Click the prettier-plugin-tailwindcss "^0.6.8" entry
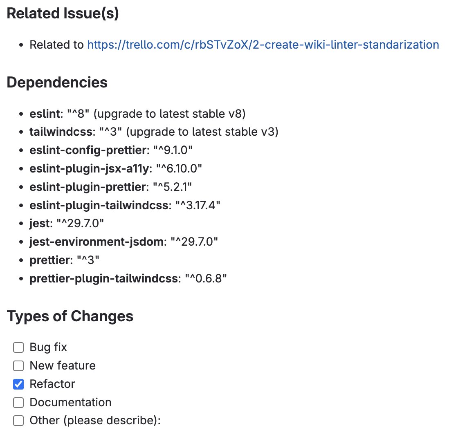This screenshot has width=476, height=448. 128,278
